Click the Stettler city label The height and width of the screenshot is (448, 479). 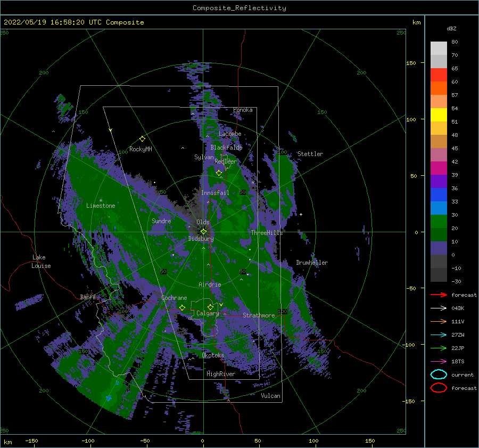click(x=310, y=154)
